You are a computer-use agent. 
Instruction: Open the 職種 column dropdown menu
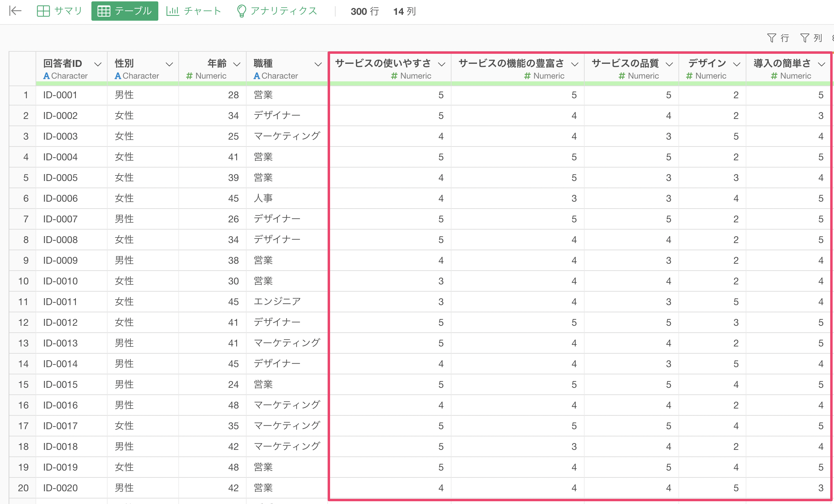point(318,64)
